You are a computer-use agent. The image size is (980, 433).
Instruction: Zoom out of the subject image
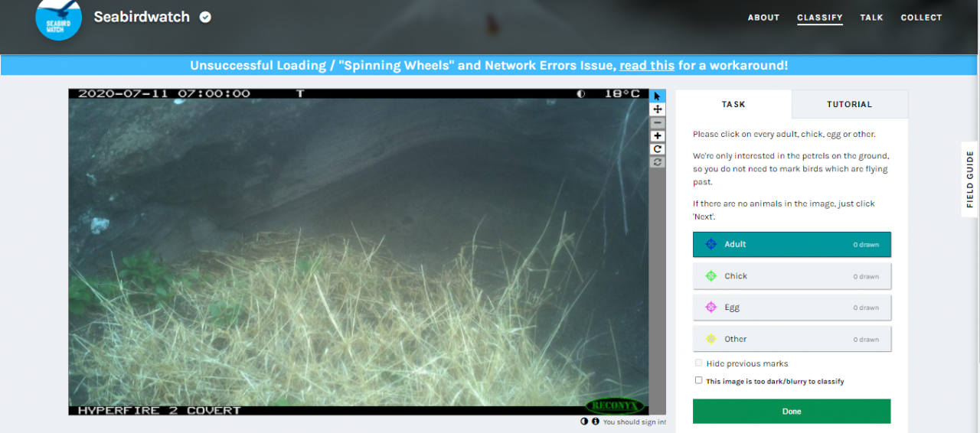click(x=657, y=123)
